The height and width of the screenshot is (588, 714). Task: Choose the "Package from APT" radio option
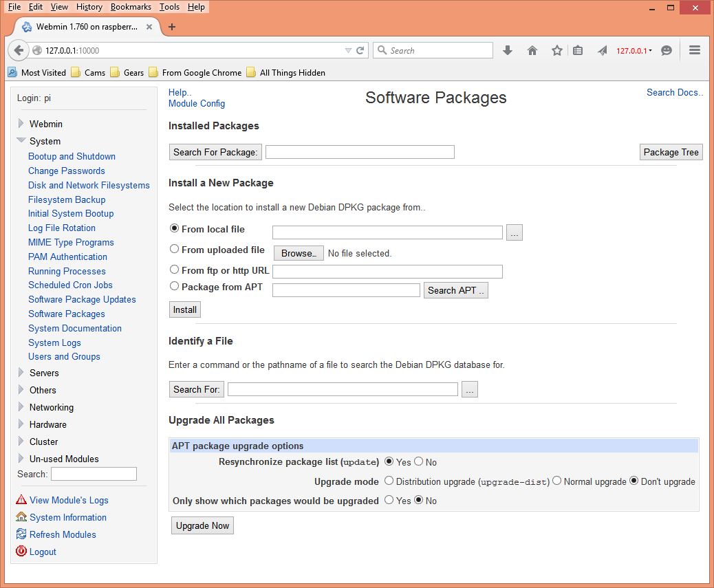(x=175, y=286)
